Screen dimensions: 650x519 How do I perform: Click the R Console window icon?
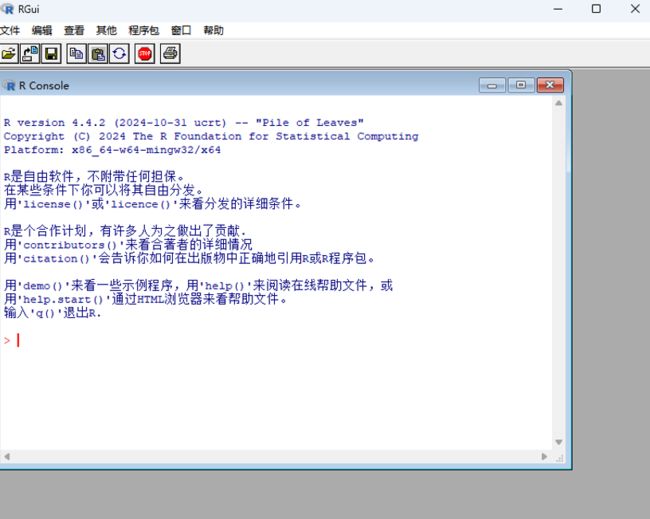[x=9, y=86]
